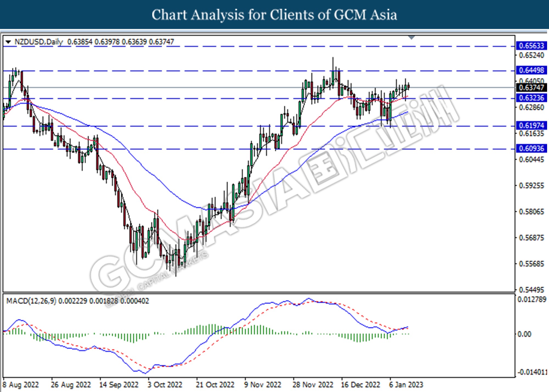The height and width of the screenshot is (392, 549).
Task: Select the NZDUSD,Daily chart title text
Action: point(38,42)
